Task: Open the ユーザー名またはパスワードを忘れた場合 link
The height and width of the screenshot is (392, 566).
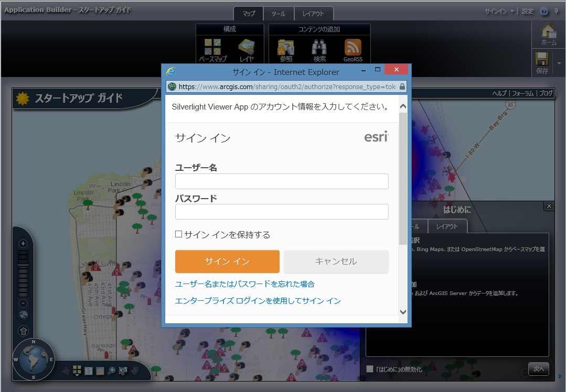Action: click(245, 284)
